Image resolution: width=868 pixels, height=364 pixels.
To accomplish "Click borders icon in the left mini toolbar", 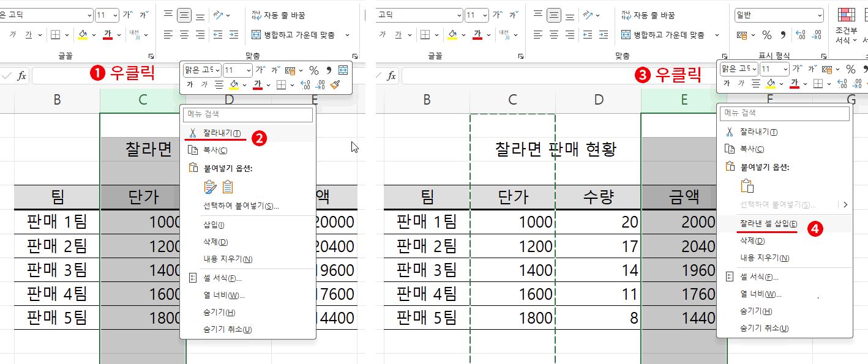I will coord(281,84).
